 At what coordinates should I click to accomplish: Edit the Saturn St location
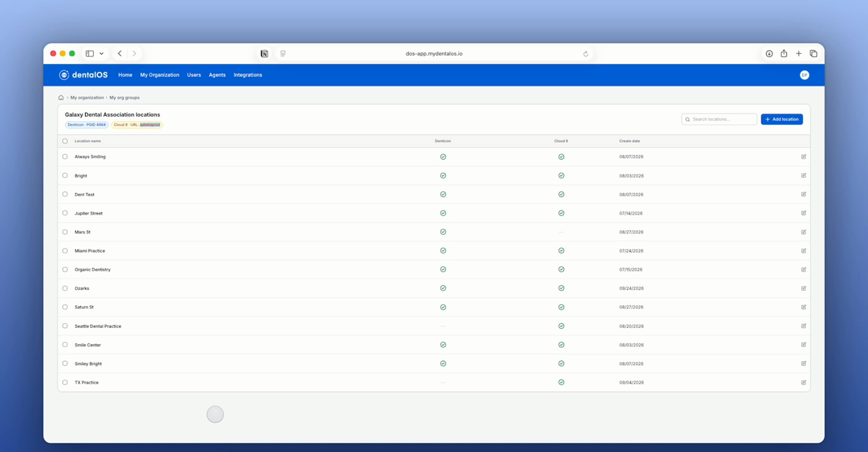(x=804, y=307)
